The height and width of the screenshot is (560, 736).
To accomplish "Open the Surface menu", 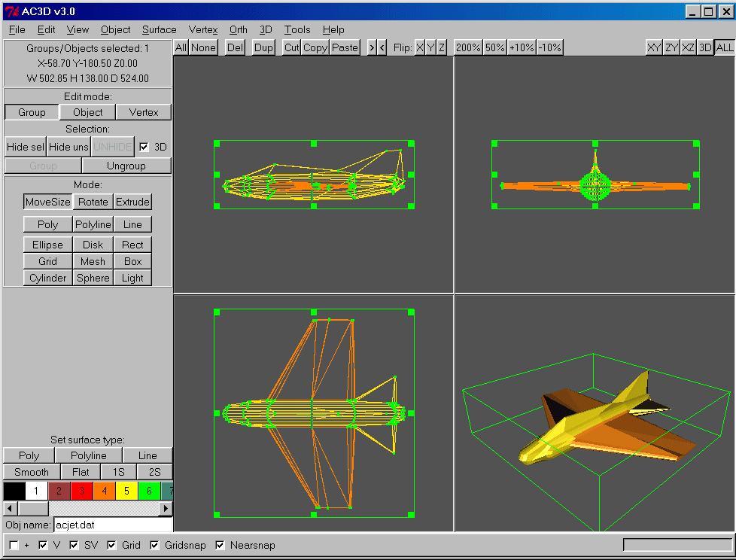I will [159, 30].
